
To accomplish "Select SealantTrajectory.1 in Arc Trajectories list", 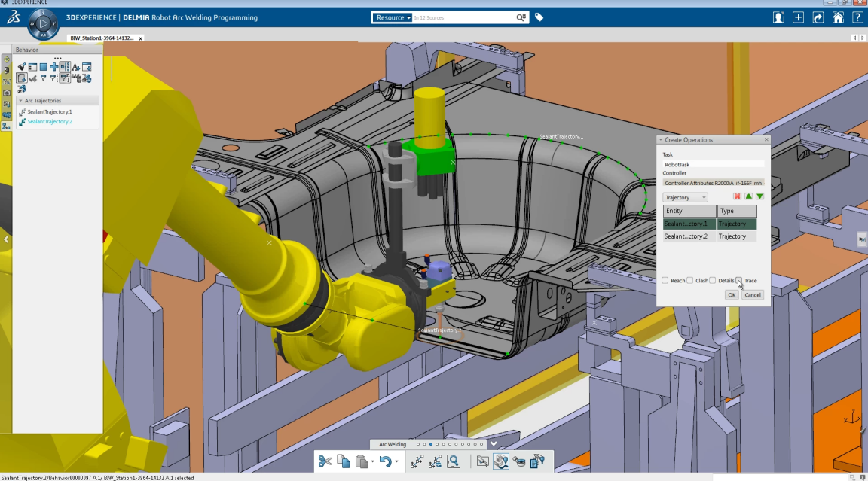I will click(49, 111).
